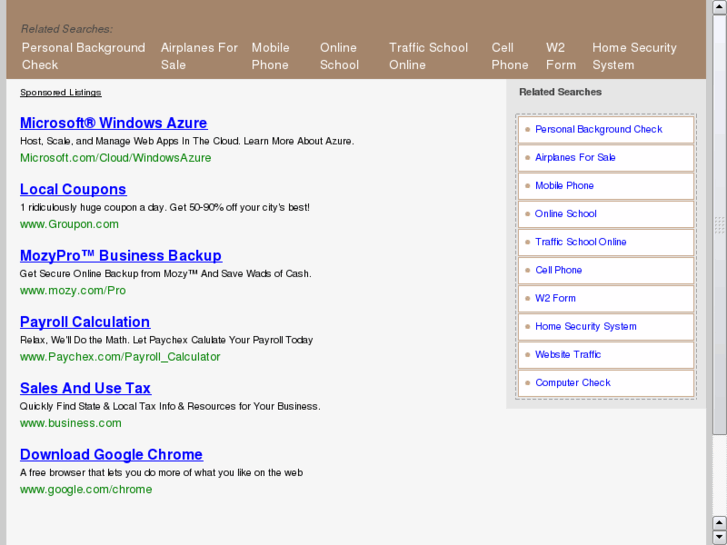
Task: Open the Microsoft Windows Azure ad title
Action: (114, 123)
